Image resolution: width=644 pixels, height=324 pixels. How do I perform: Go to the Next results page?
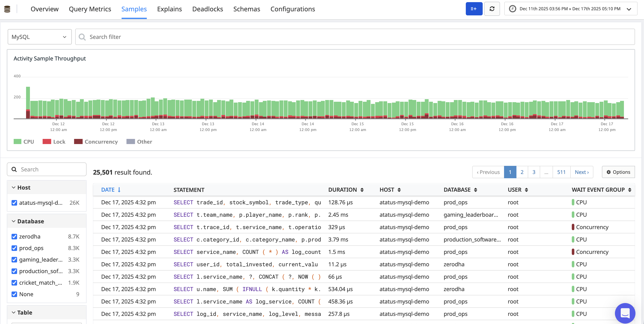581,172
